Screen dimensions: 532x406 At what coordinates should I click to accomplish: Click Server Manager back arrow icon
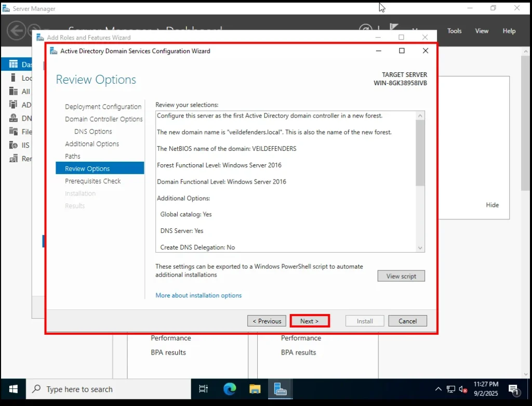click(x=16, y=31)
